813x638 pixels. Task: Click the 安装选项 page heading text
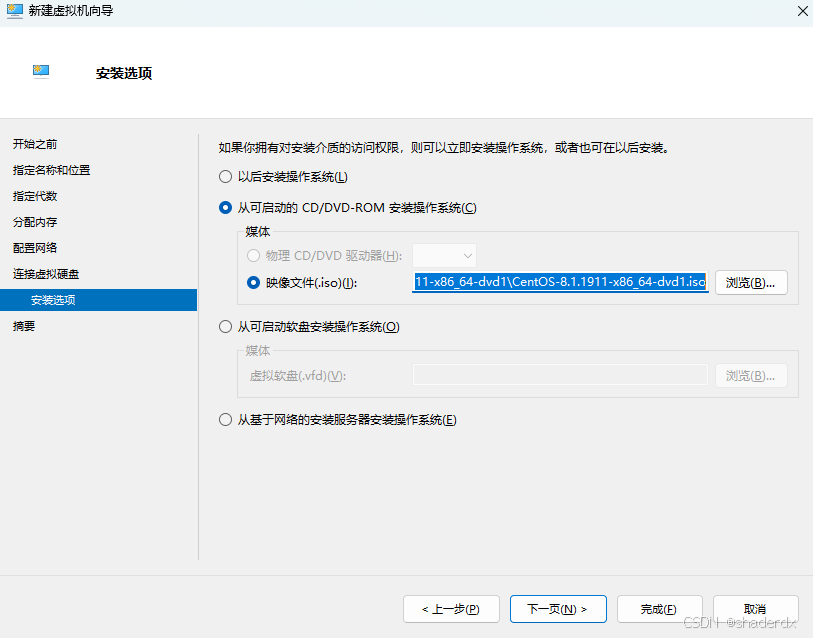click(124, 73)
